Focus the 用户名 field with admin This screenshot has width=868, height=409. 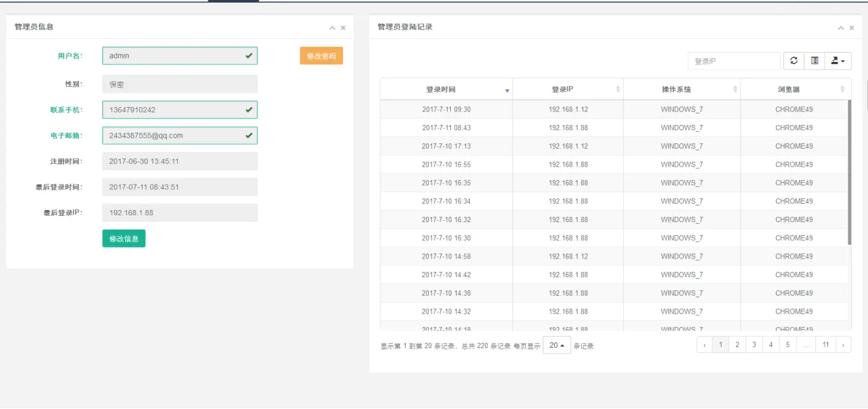(180, 56)
